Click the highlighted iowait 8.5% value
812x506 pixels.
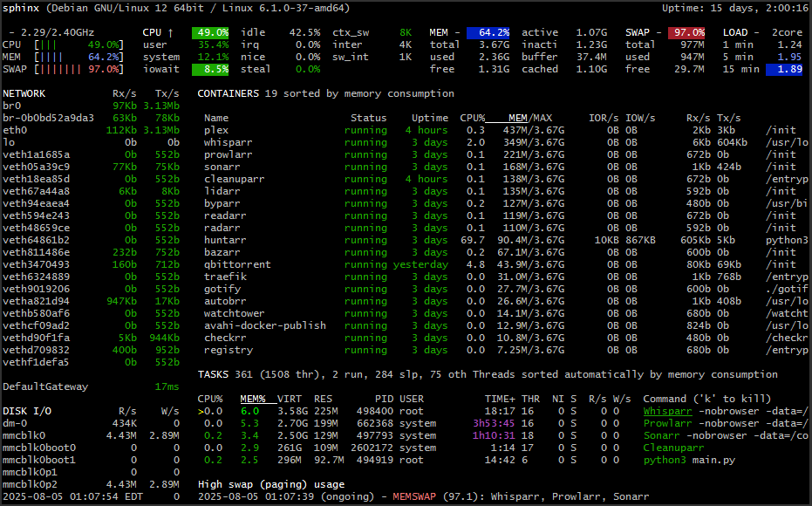[210, 69]
